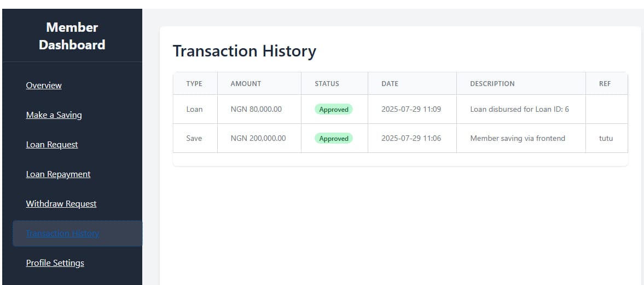Navigate to Loan Repayment
Screen dimensions: 644x285
pos(58,174)
